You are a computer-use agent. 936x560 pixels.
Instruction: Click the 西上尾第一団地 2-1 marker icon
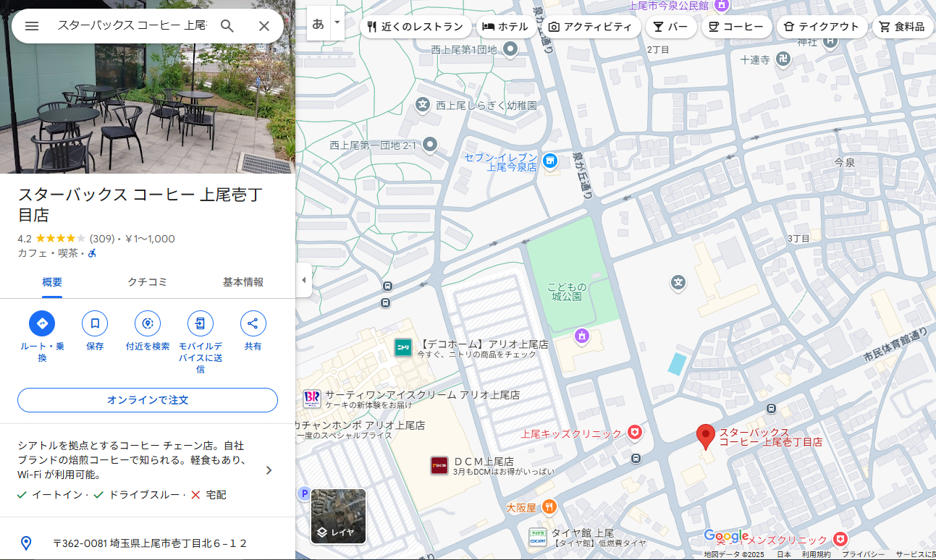431,144
